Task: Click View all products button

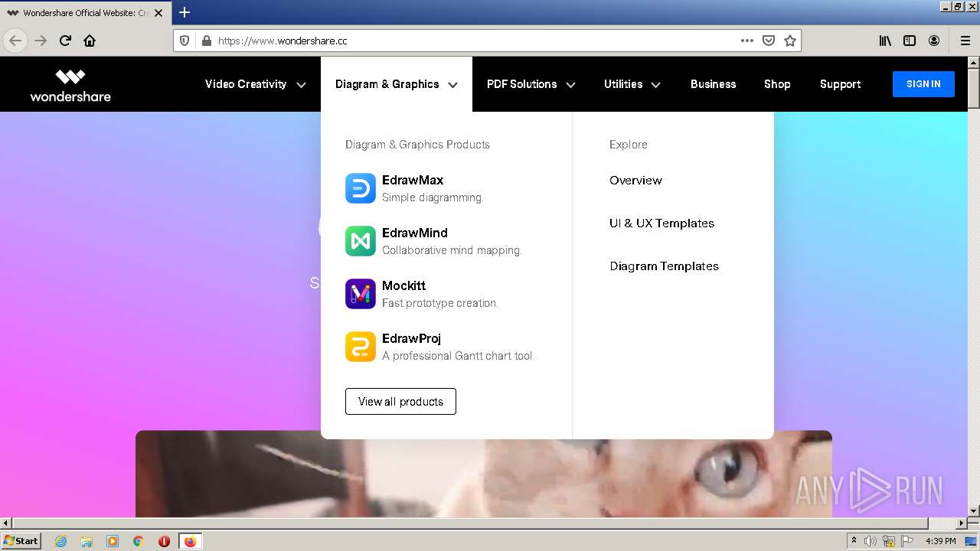Action: point(400,402)
